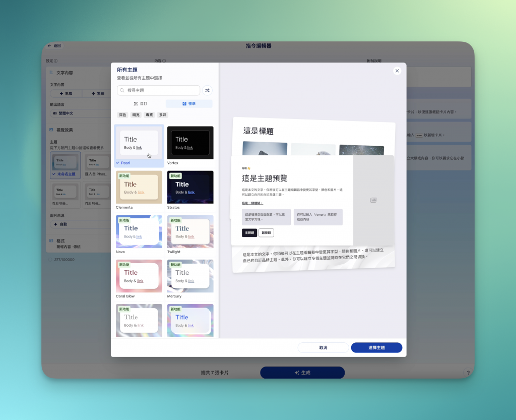Select the 匯入自 Phas... theme card
The image size is (516, 420).
(x=97, y=165)
